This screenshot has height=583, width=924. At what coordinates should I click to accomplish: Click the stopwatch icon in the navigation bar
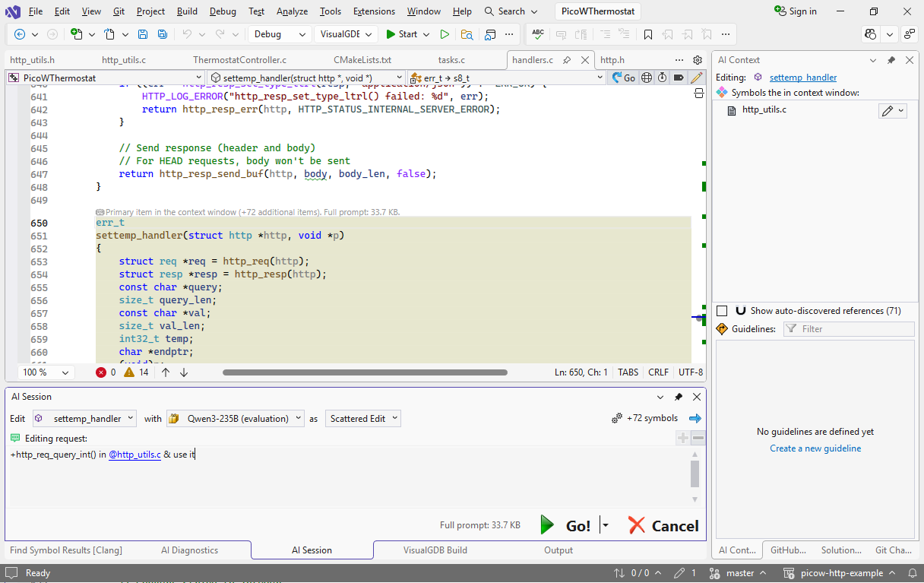coord(662,78)
